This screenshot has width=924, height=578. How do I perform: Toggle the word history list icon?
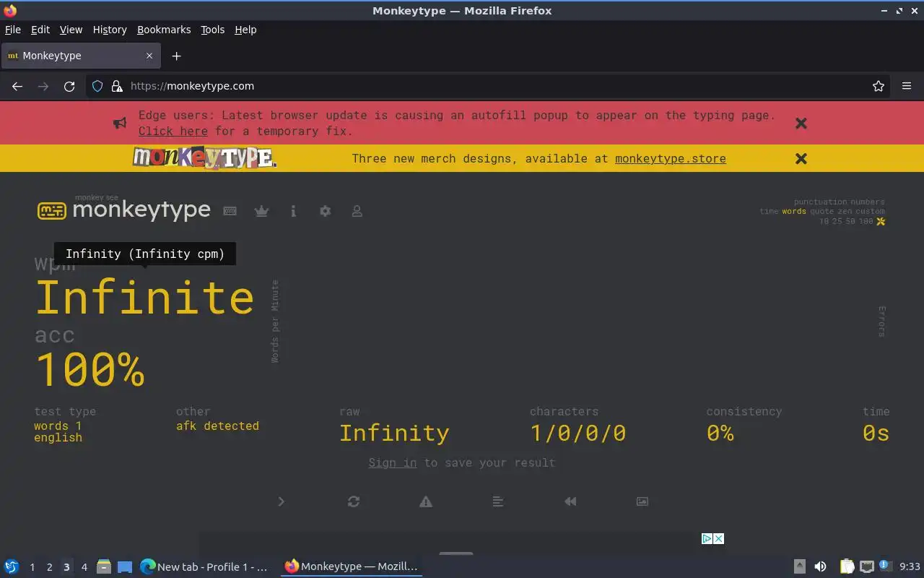pos(498,501)
